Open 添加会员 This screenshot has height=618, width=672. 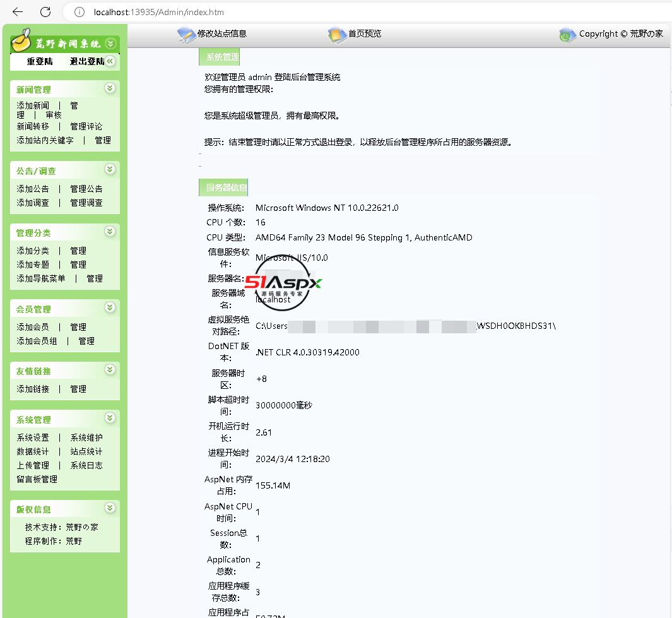(x=33, y=327)
